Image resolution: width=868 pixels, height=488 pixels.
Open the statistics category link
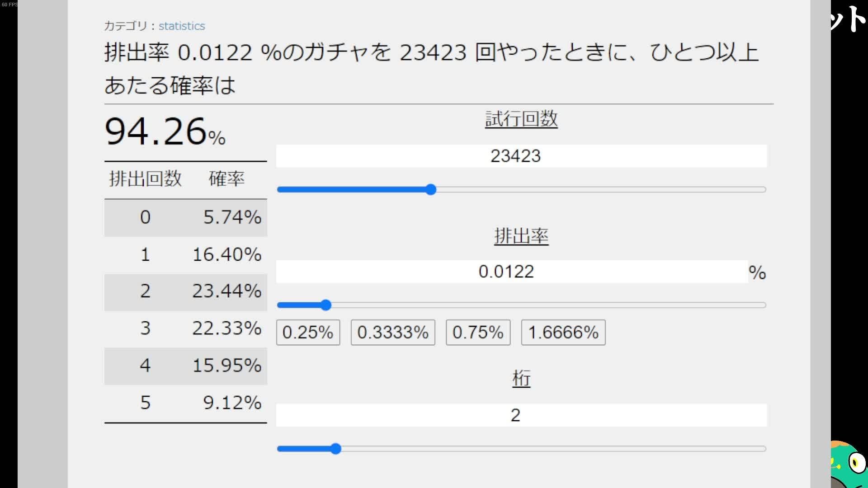[x=182, y=26]
